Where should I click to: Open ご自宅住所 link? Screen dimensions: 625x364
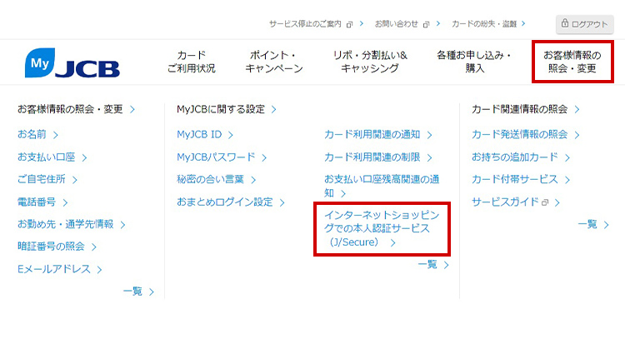[42, 179]
